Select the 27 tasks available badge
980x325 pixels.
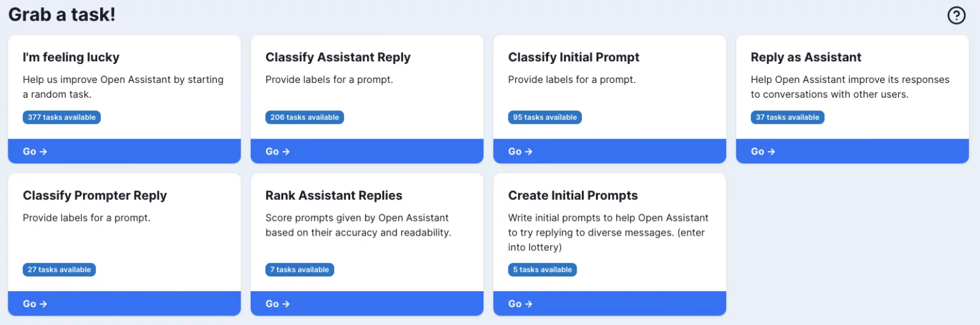coord(59,269)
